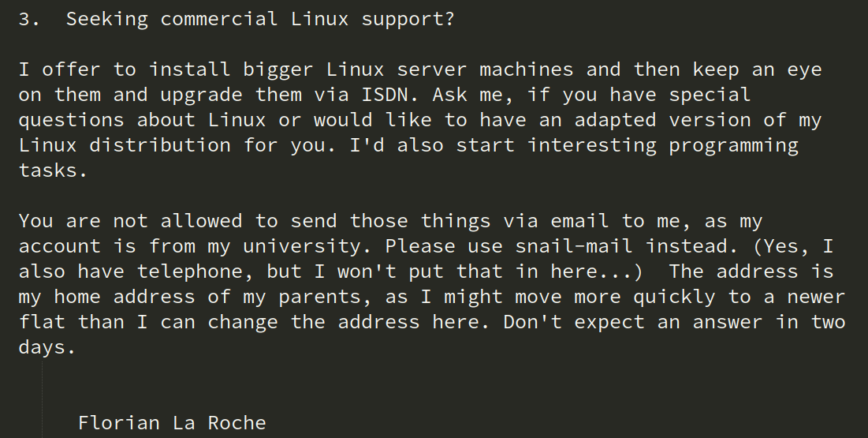This screenshot has width=868, height=438.
Task: Place cursor on the word "university"
Action: click(x=302, y=247)
